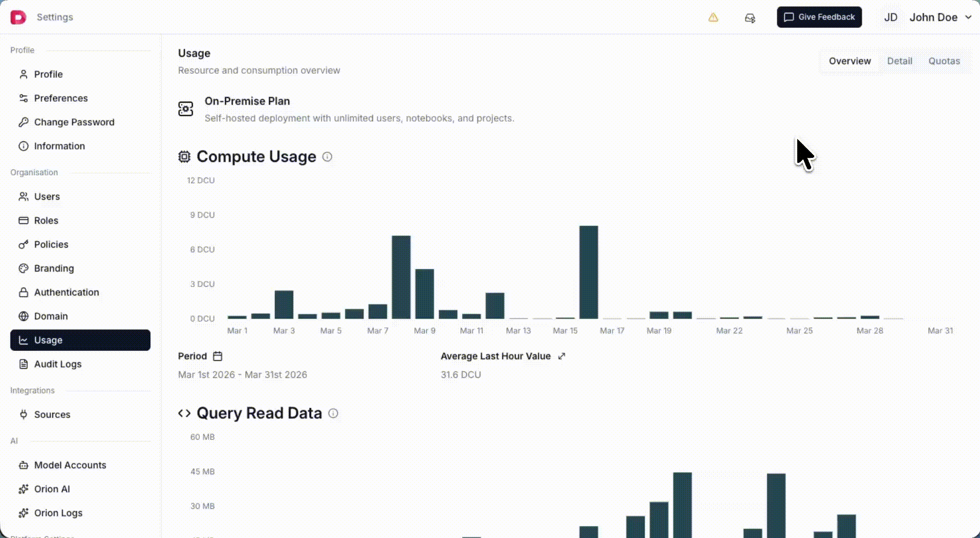Screen dimensions: 980x538
Task: Click the yellow warning alert icon
Action: pos(713,17)
